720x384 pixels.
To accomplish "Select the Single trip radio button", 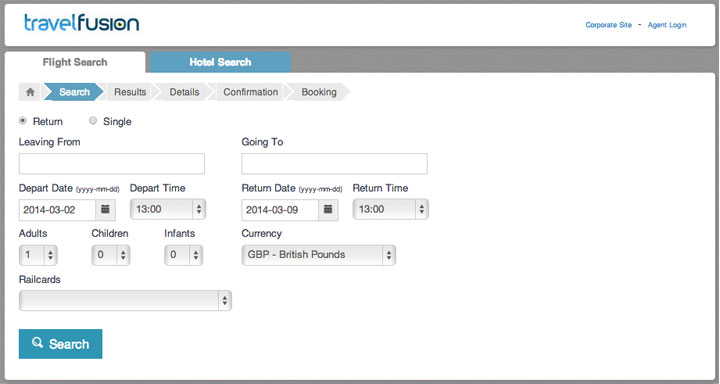I will [93, 121].
